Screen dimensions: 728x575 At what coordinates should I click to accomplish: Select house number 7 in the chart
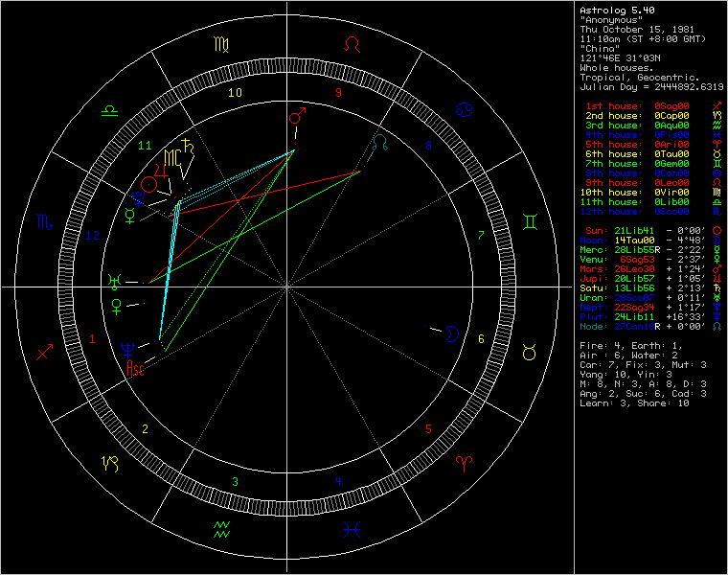(x=481, y=236)
